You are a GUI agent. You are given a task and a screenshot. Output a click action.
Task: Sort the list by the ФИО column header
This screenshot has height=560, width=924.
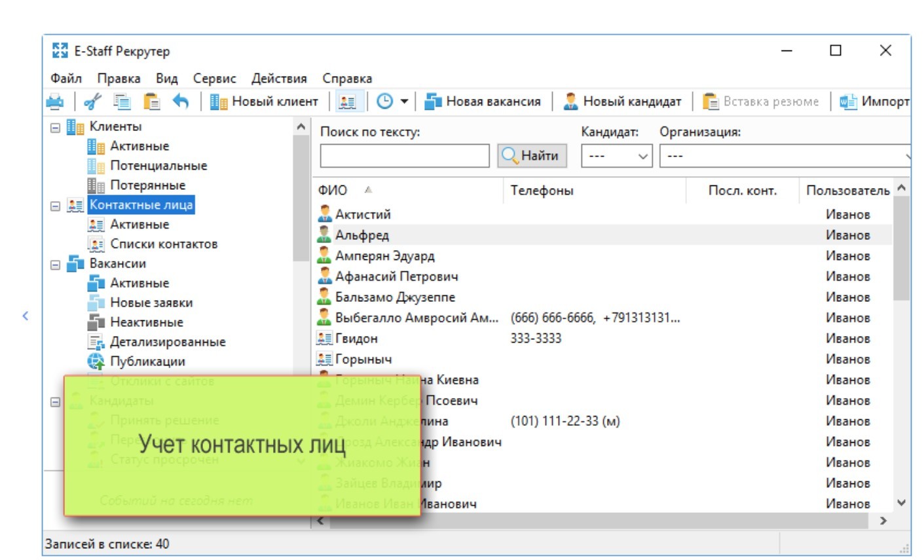point(333,191)
